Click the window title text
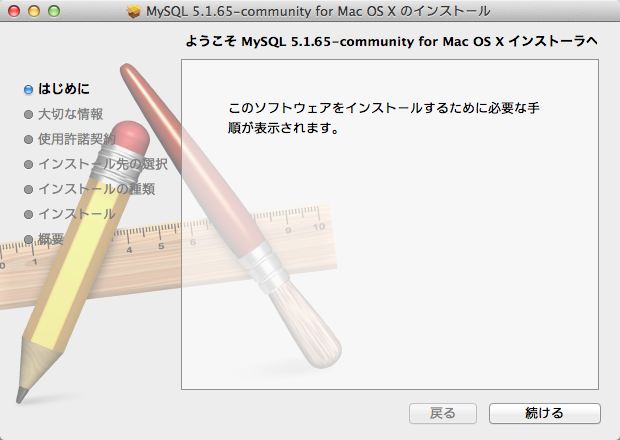620x440 pixels. point(318,11)
